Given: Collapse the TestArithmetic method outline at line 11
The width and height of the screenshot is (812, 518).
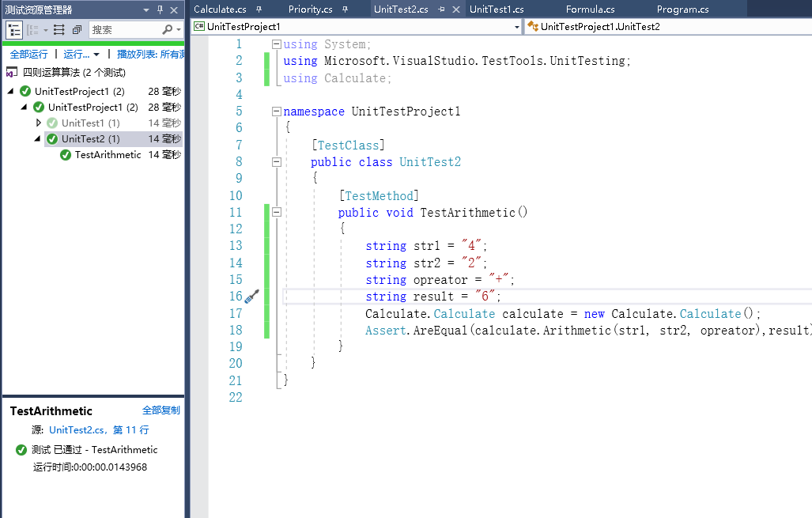Looking at the screenshot, I should [x=277, y=212].
